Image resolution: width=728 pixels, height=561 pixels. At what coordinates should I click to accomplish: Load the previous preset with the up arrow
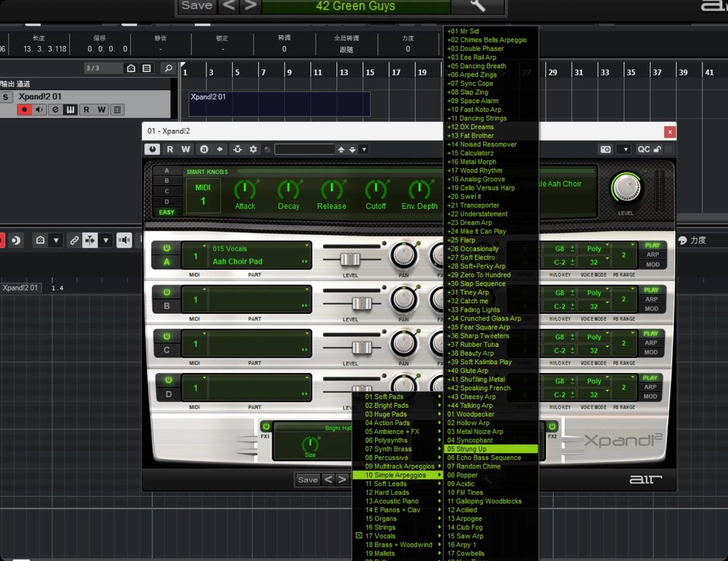[342, 149]
